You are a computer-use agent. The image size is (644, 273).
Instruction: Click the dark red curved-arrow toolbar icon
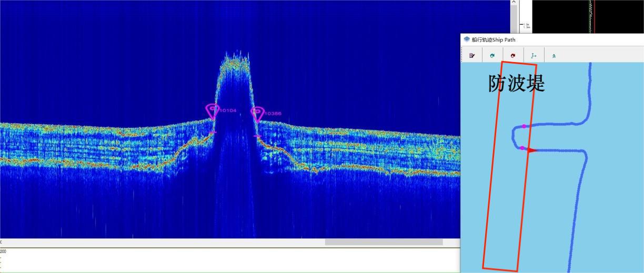click(x=513, y=55)
